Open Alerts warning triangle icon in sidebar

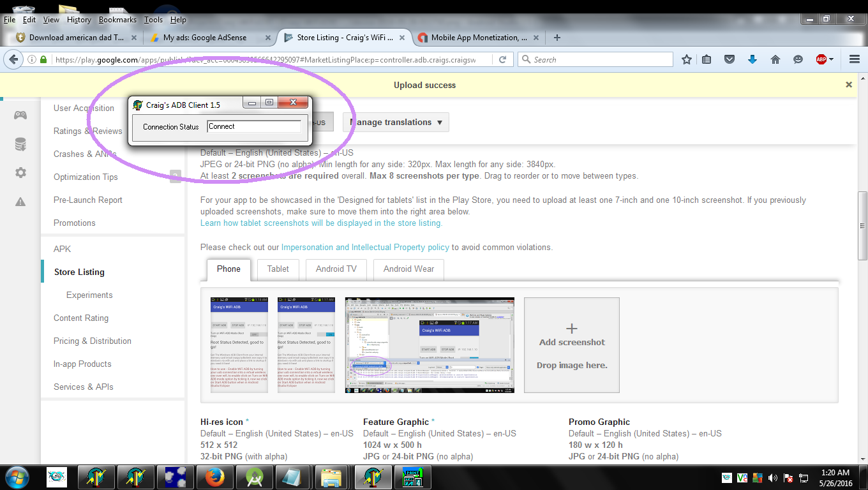[20, 202]
